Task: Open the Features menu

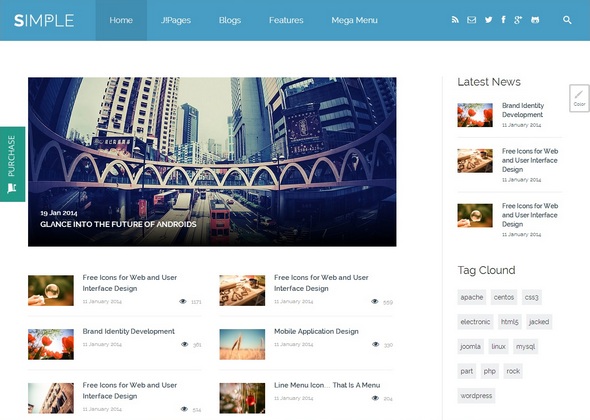Action: [286, 20]
